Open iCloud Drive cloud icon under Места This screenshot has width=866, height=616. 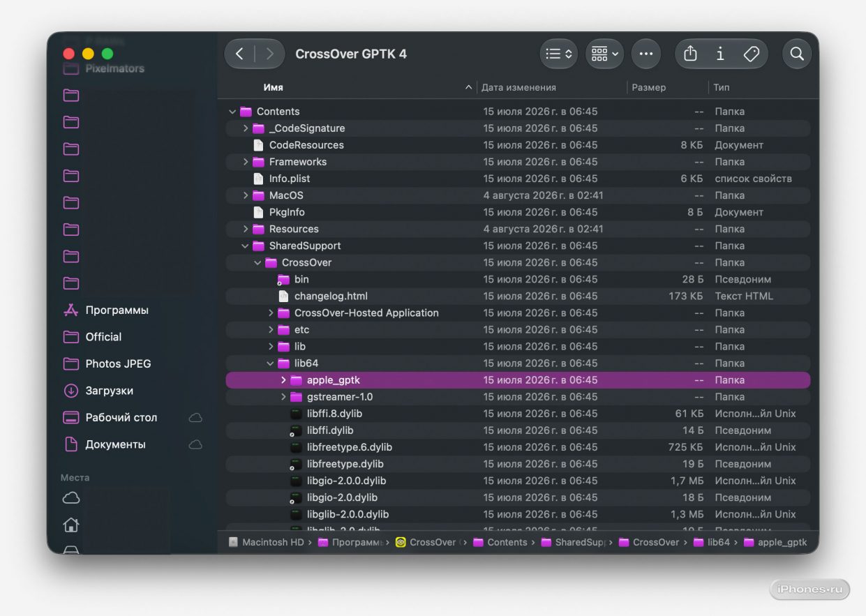(71, 498)
